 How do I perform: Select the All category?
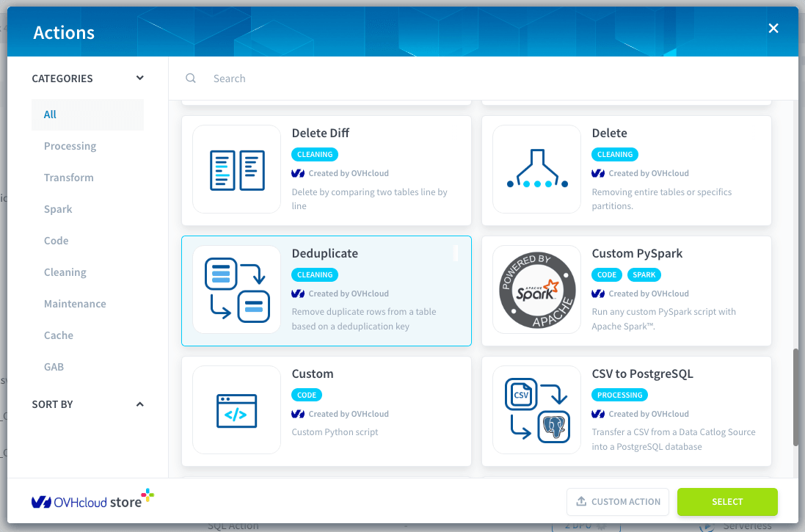pos(88,114)
